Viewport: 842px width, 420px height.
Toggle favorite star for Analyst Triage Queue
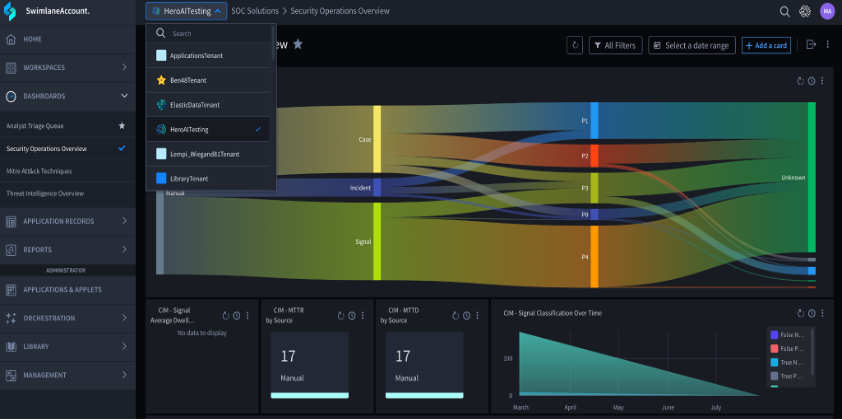122,126
